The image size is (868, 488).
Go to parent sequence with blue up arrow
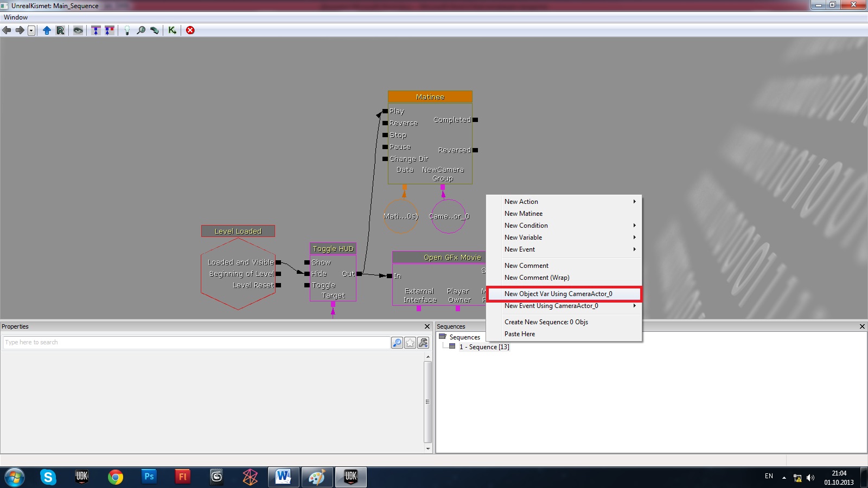47,30
